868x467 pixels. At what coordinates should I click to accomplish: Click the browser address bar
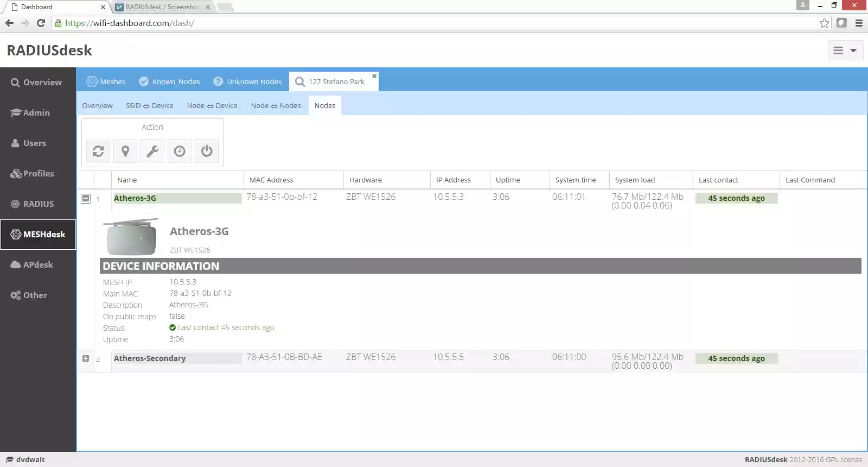pos(434,23)
